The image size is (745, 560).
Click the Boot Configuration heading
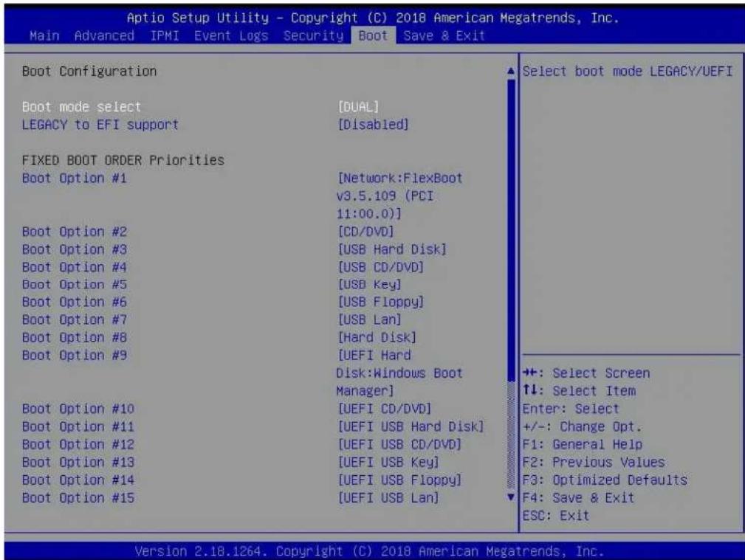pos(89,72)
